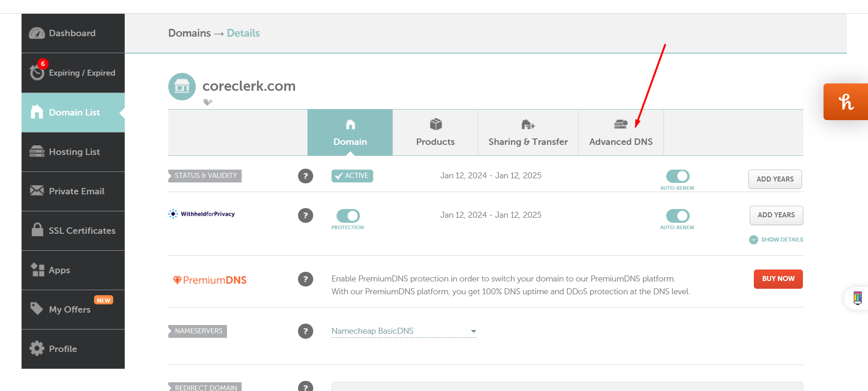Screen dimensions: 868x391
Task: Click the Advanced DNS server icon
Action: [x=621, y=124]
